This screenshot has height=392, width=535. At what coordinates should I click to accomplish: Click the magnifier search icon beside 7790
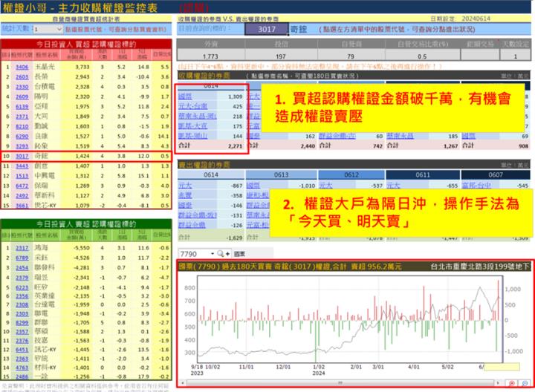(x=221, y=254)
